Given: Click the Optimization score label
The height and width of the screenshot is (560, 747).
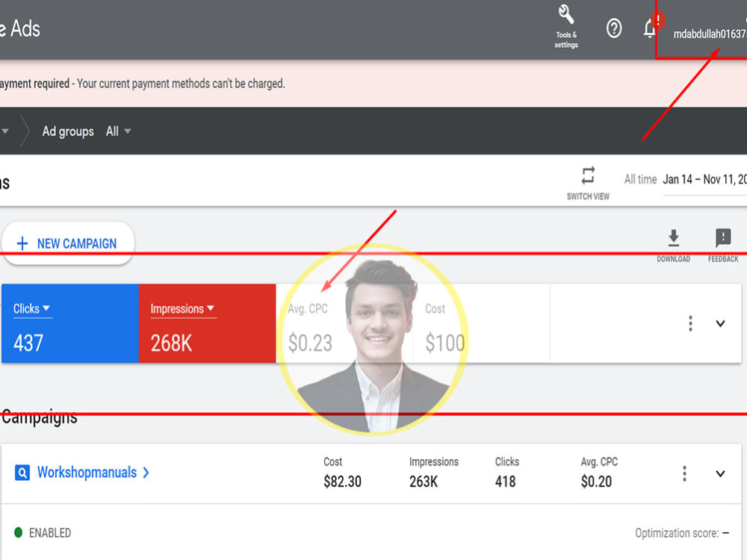Looking at the screenshot, I should [x=677, y=533].
